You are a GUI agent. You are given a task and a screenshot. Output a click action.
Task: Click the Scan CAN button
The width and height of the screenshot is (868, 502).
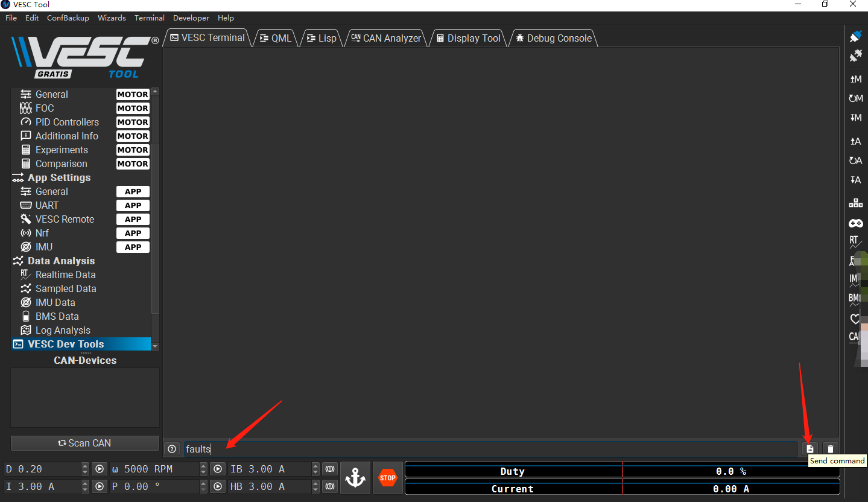pyautogui.click(x=85, y=443)
